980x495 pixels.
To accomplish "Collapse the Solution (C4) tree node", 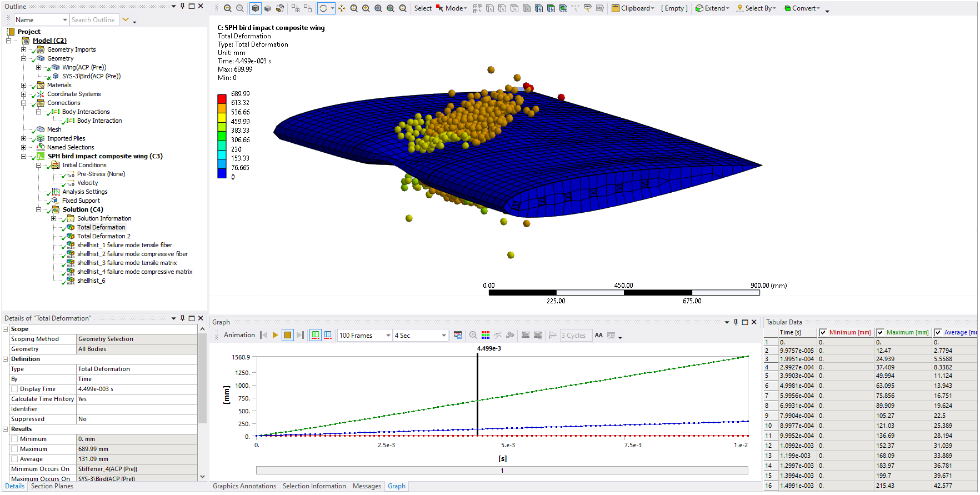I will [x=39, y=209].
